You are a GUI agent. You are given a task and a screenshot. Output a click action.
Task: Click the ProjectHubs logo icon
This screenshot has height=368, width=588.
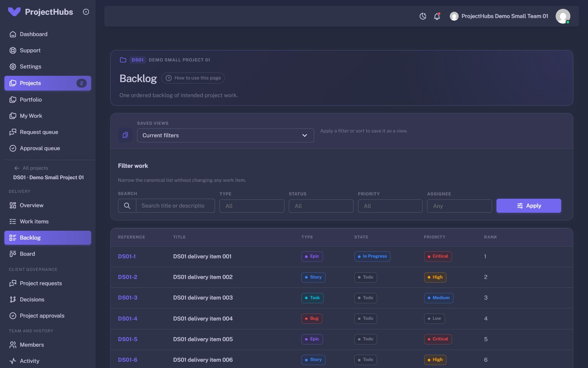(14, 12)
